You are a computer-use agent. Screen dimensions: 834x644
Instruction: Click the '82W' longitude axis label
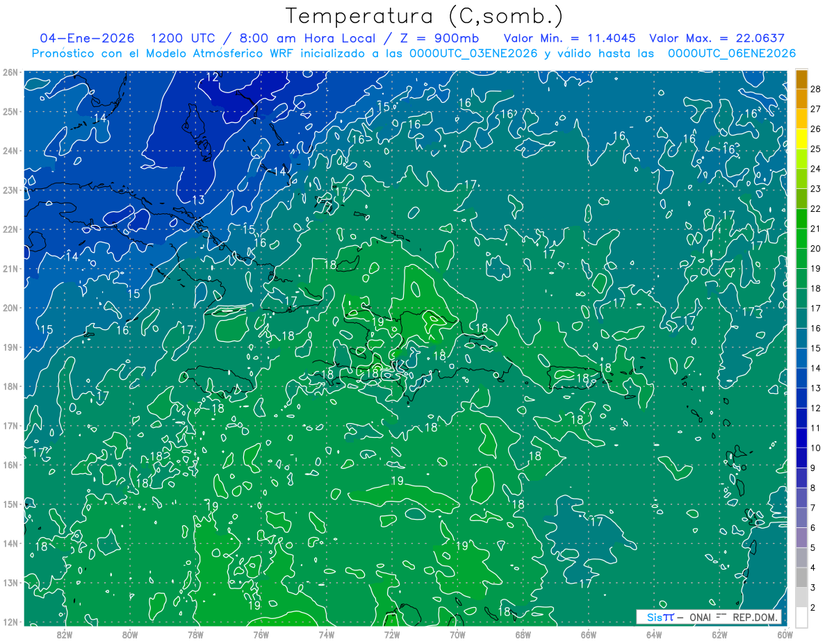tap(65, 634)
